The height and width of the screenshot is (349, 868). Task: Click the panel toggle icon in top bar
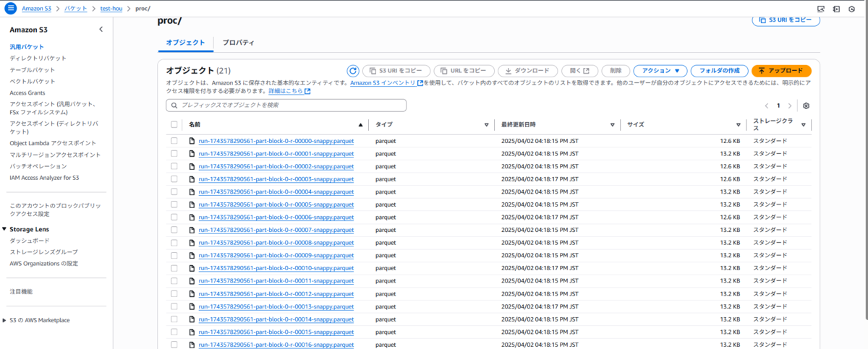pyautogui.click(x=836, y=9)
